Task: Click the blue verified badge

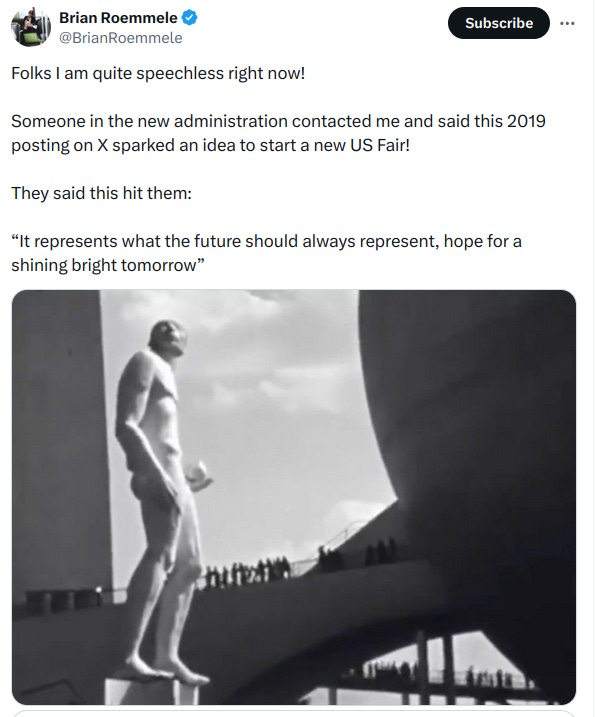Action: (x=189, y=18)
